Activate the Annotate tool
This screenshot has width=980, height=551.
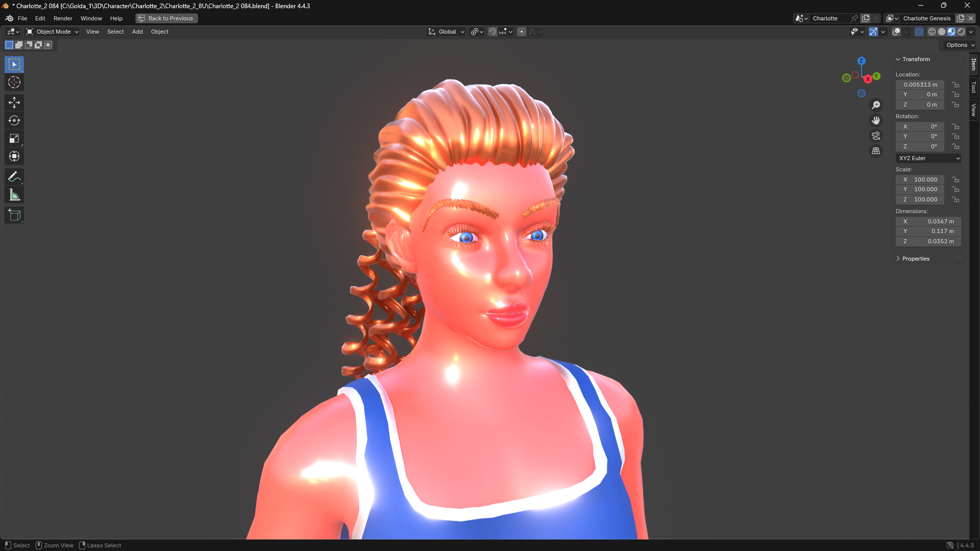point(14,177)
